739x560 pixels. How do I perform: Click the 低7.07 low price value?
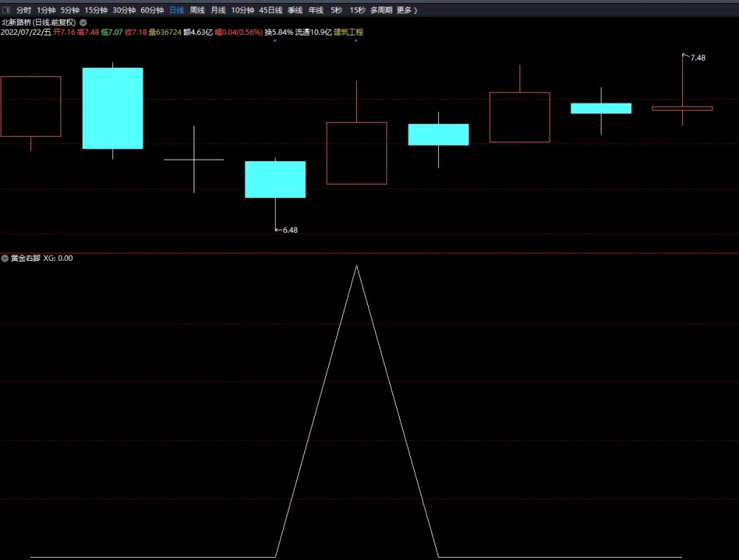[112, 32]
